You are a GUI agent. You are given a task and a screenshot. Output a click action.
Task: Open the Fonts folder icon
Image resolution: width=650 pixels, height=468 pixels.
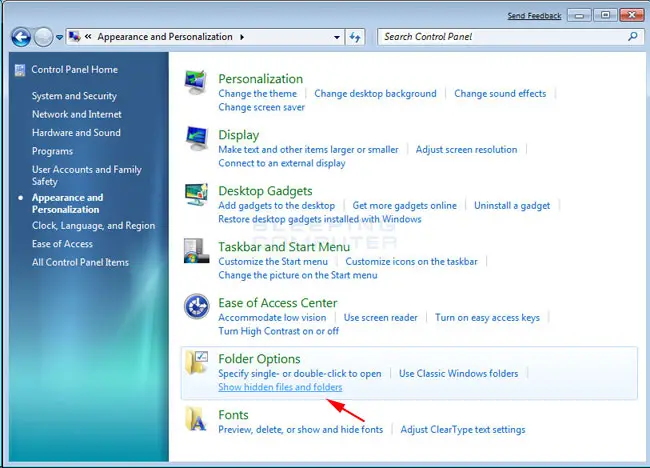tap(196, 419)
